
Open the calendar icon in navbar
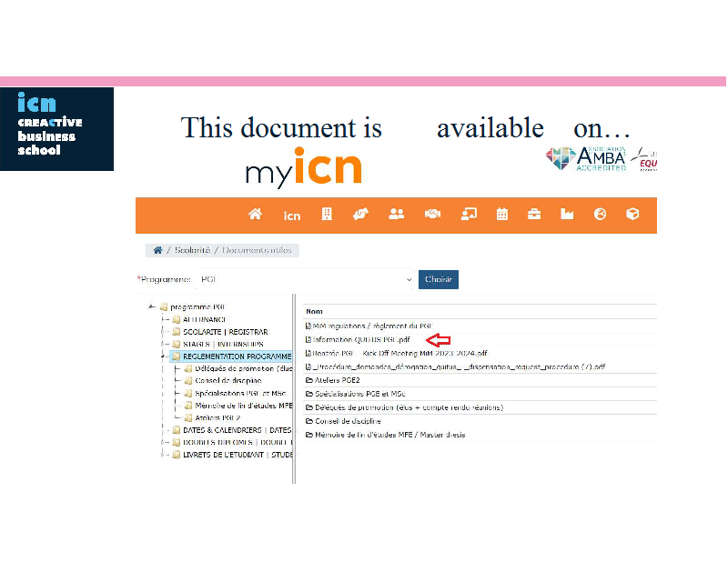tap(502, 214)
